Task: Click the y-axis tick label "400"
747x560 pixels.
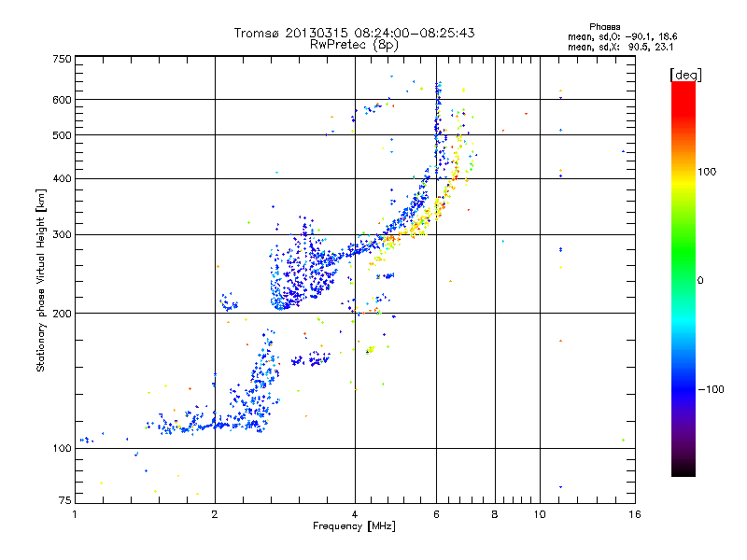Action: click(x=62, y=179)
